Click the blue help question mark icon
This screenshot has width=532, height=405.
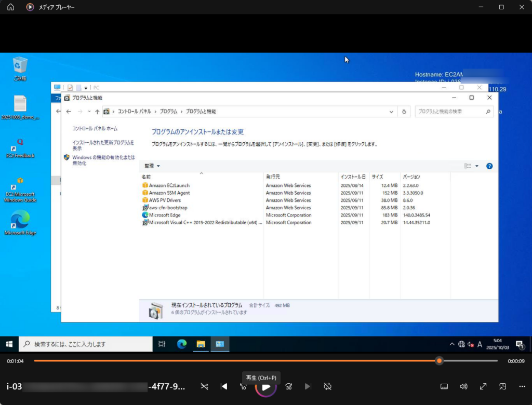coord(489,166)
